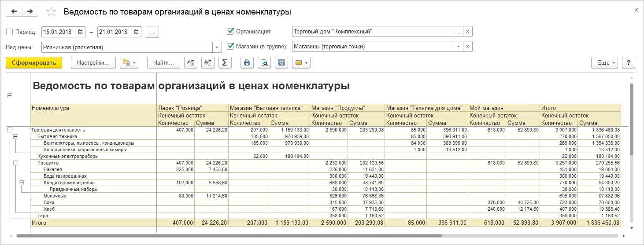Select the Тара row
The image size is (644, 245).
[x=43, y=216]
